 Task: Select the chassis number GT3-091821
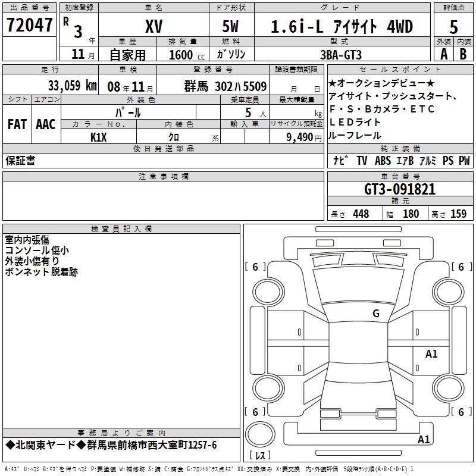coord(400,190)
